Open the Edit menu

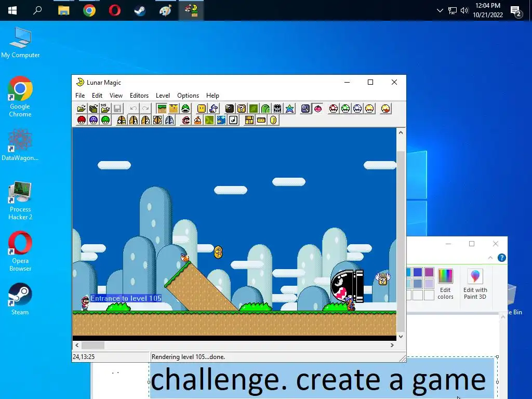(97, 96)
